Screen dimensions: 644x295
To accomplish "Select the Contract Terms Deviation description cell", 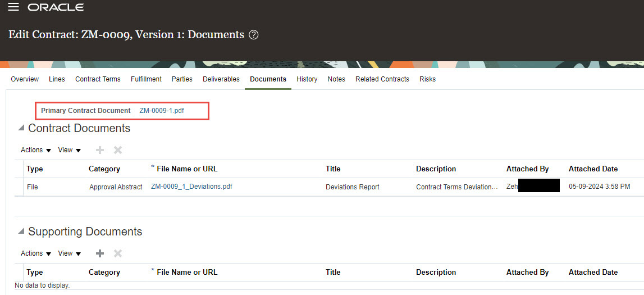I will (456, 187).
